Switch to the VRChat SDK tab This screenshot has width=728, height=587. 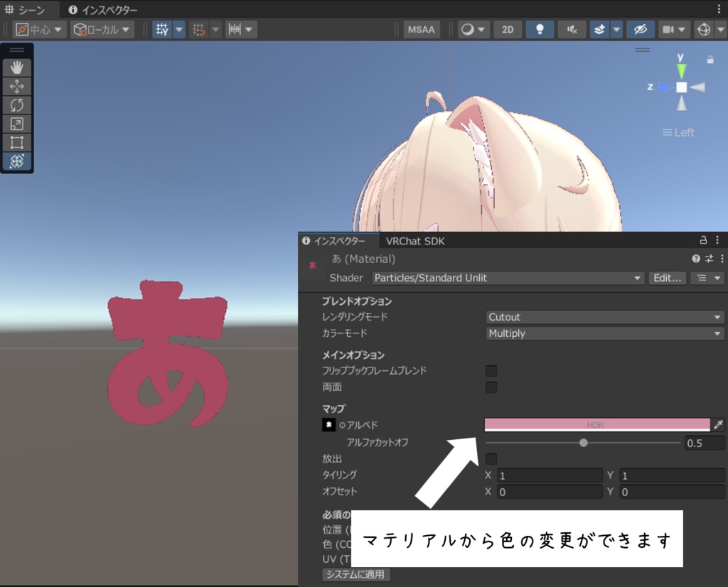415,241
